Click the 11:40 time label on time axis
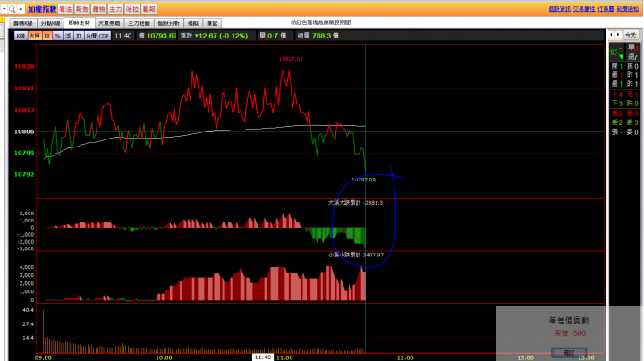The image size is (644, 361). pyautogui.click(x=262, y=357)
